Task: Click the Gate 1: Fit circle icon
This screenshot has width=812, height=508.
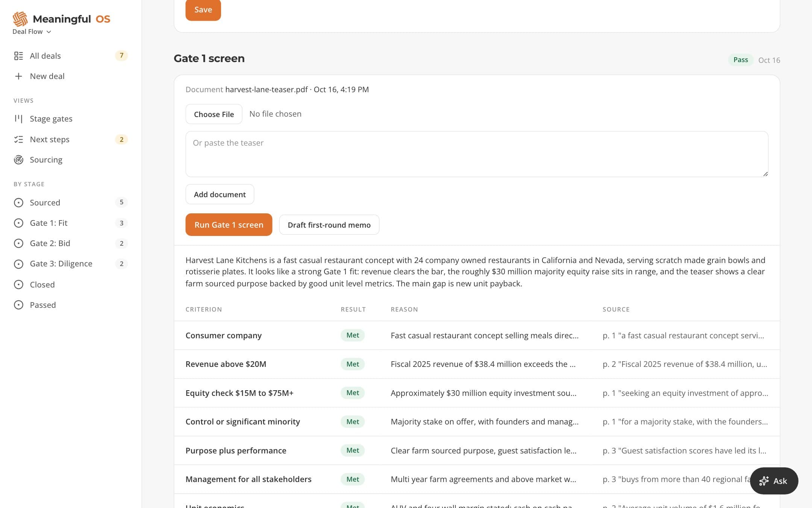Action: tap(18, 223)
